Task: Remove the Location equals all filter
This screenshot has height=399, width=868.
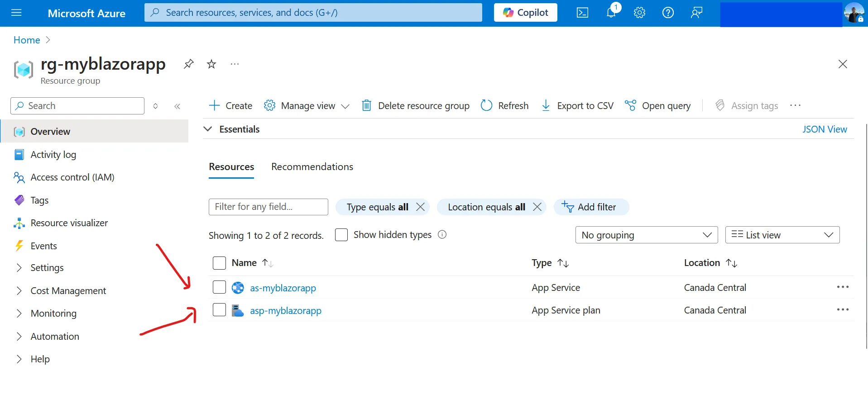Action: tap(537, 207)
